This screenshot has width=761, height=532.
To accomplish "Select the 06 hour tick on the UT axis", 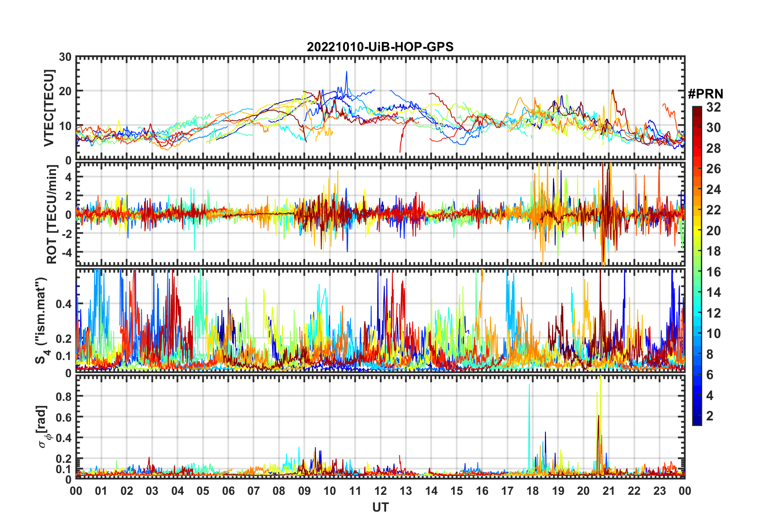I will [228, 491].
